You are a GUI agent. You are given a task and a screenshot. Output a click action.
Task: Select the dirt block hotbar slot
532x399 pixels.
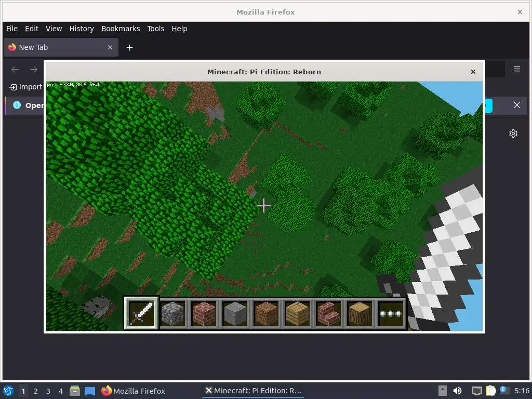click(x=266, y=313)
